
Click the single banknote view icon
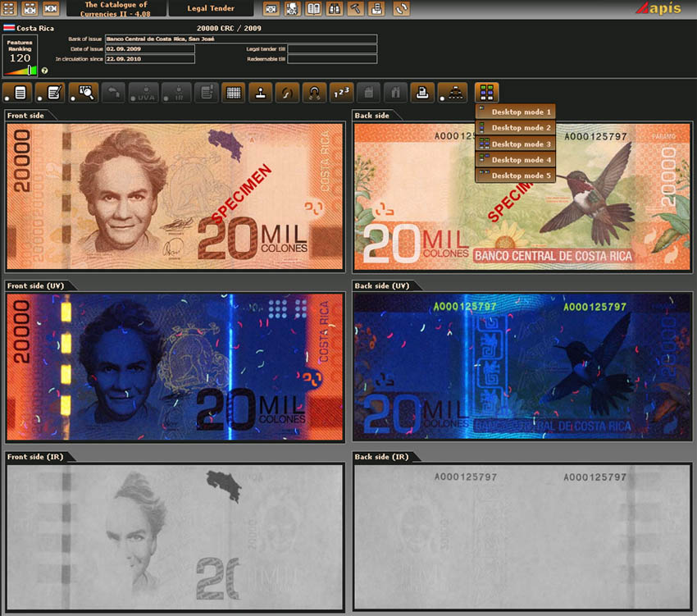[51, 8]
